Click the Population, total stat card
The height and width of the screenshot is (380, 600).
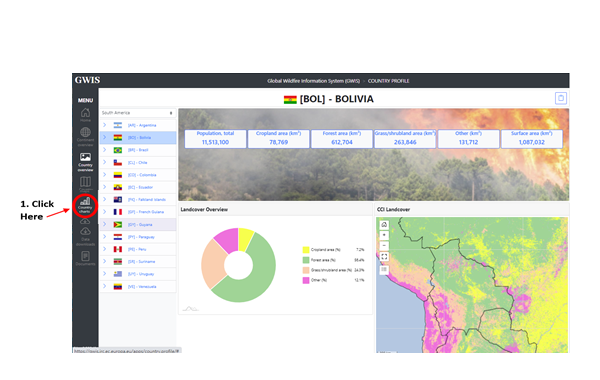tap(215, 139)
